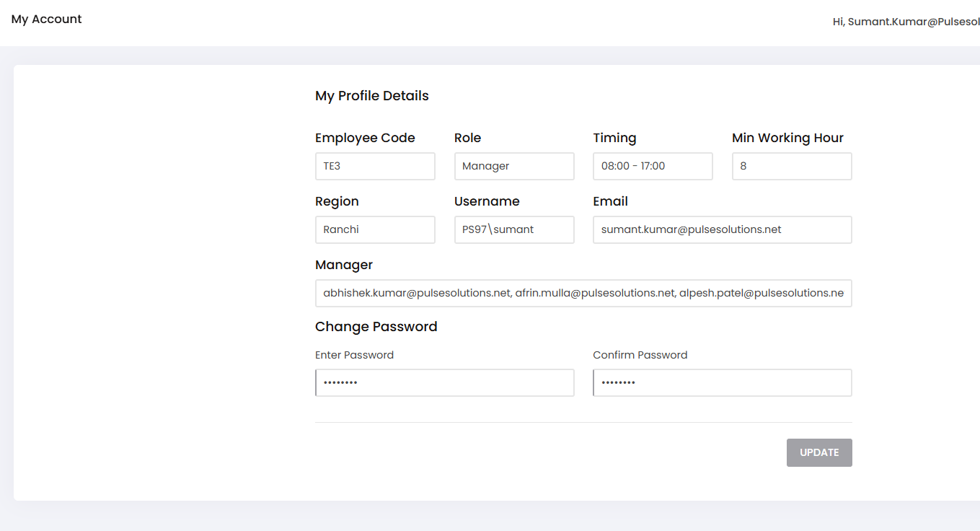
Task: Click the Enter Password label
Action: 354,355
